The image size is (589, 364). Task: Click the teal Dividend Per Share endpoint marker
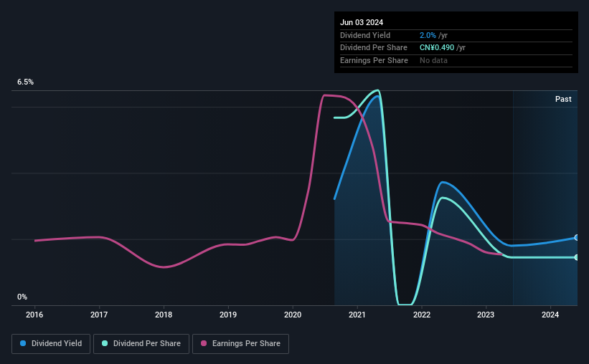(x=577, y=257)
